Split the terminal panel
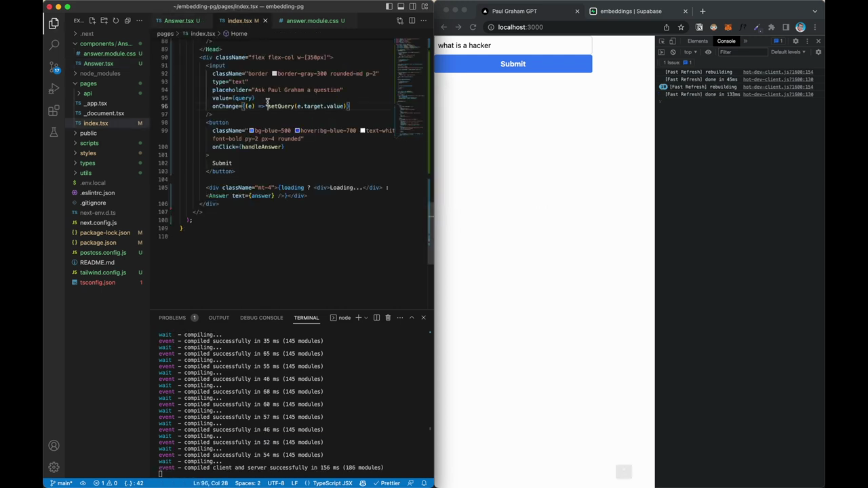The width and height of the screenshot is (868, 488). coord(376,317)
